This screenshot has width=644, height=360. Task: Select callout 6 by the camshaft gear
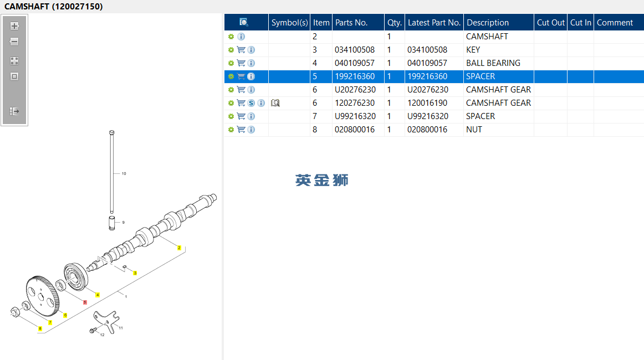point(65,315)
